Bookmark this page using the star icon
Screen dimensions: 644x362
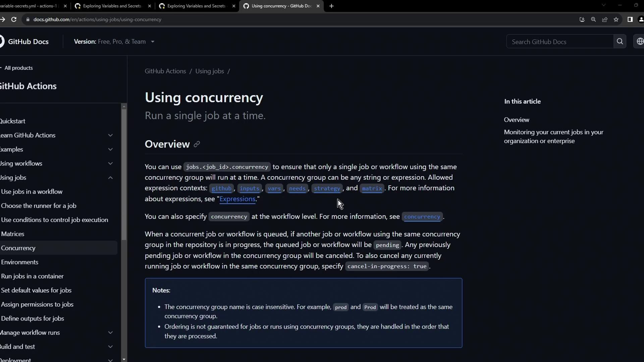(616, 19)
